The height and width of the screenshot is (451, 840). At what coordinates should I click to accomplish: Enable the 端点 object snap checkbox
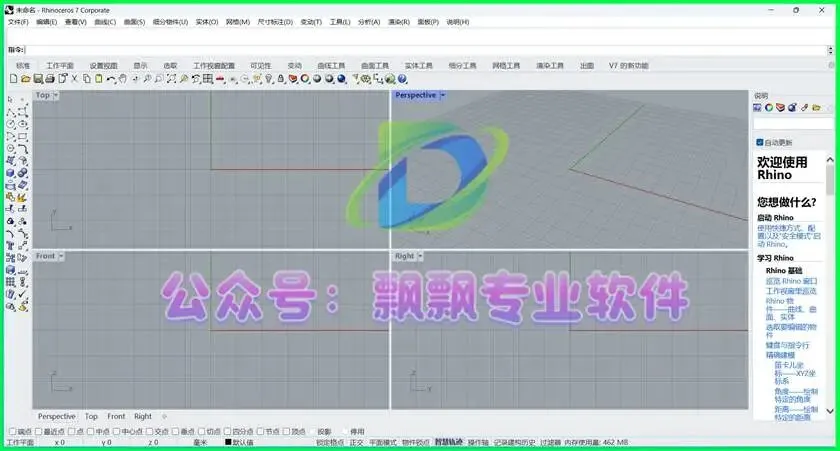click(x=12, y=431)
